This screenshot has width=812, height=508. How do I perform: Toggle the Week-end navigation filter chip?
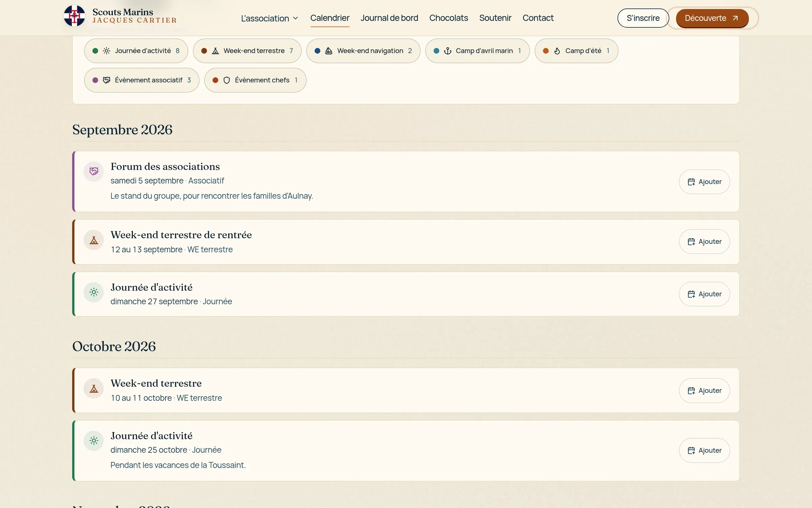pyautogui.click(x=363, y=51)
